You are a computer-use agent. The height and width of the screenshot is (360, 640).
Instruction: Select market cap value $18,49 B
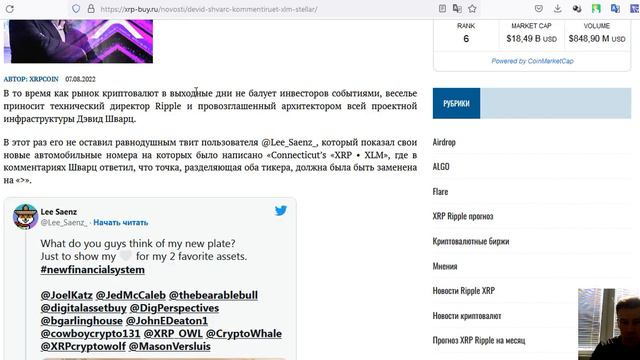coord(531,39)
